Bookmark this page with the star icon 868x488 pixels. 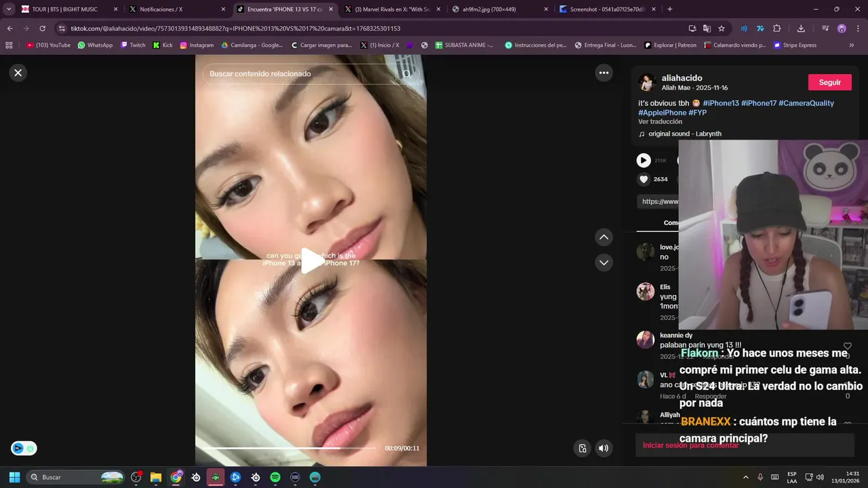tap(722, 28)
